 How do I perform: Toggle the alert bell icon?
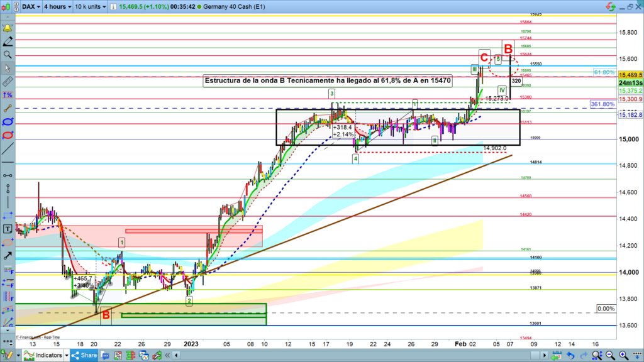(x=8, y=28)
